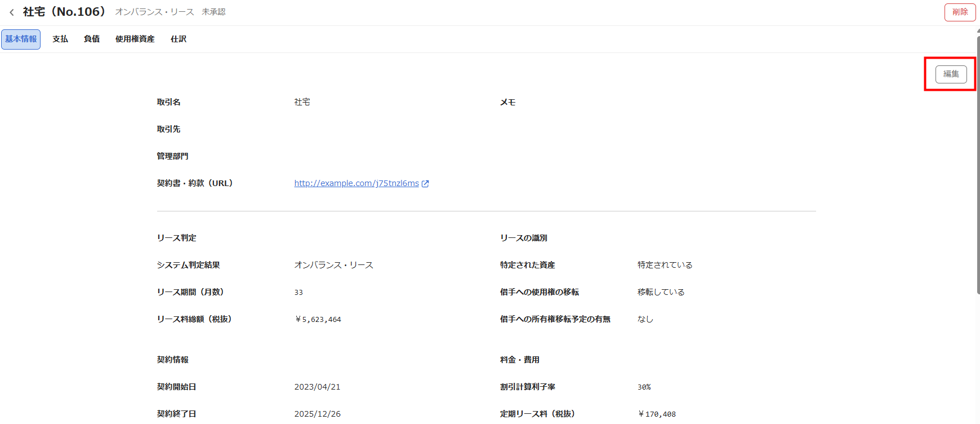This screenshot has height=424, width=980.
Task: Show the 仕訳 tab
Action: [179, 39]
